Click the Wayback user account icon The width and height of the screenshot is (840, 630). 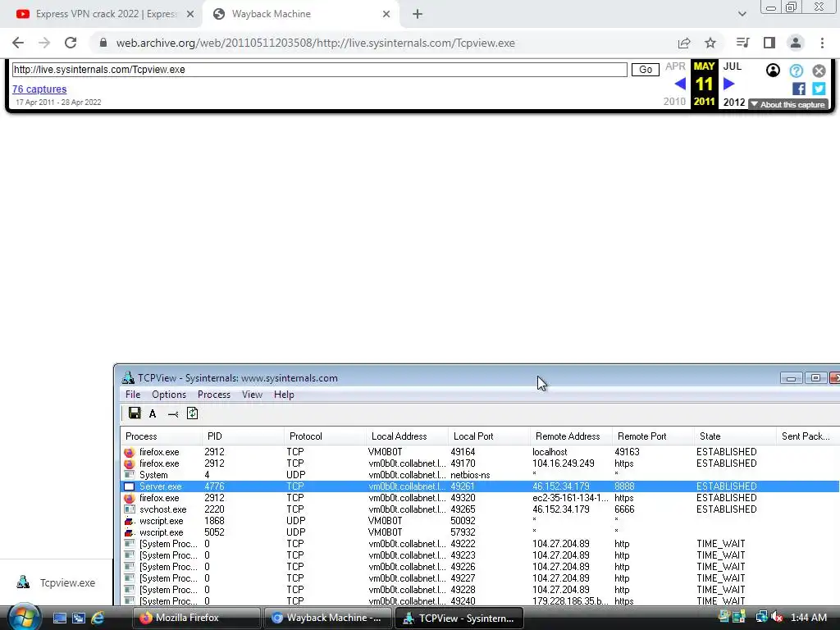[773, 71]
